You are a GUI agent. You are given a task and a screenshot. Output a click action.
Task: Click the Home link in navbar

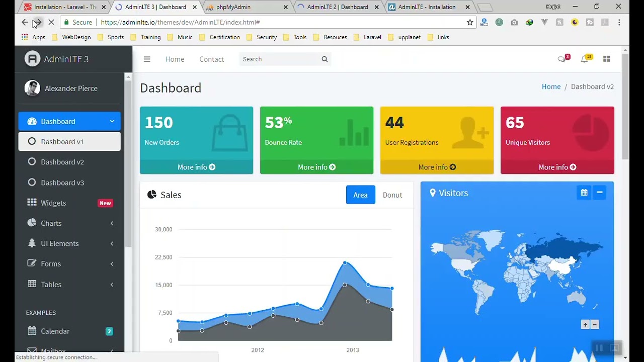pyautogui.click(x=175, y=59)
